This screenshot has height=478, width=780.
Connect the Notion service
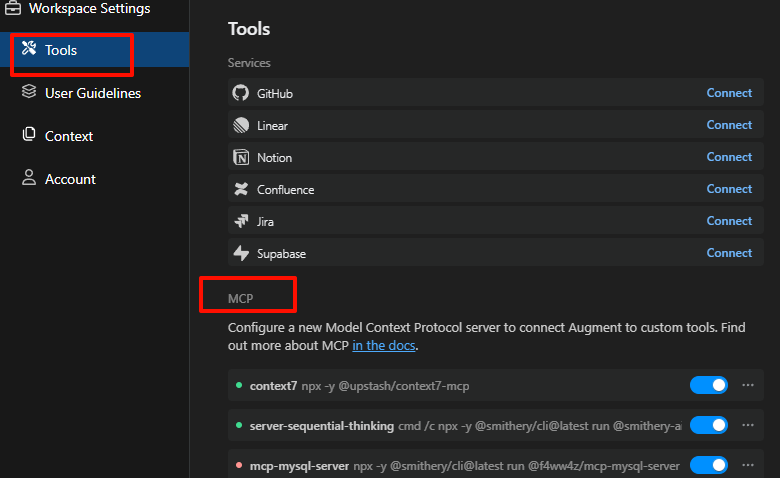click(729, 157)
